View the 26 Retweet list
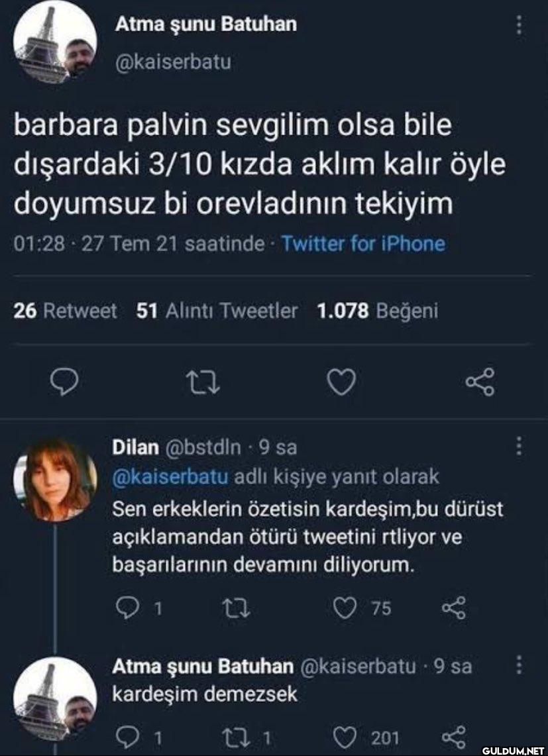The width and height of the screenshot is (548, 756). point(65,311)
